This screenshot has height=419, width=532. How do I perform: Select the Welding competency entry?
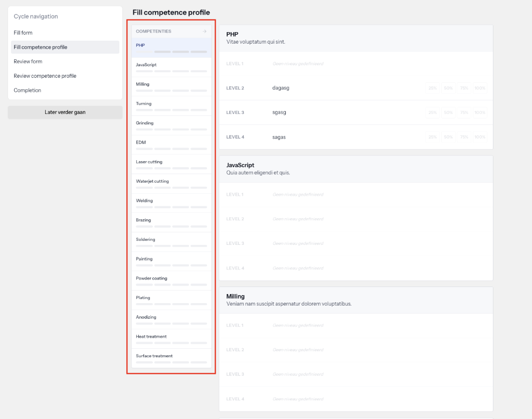click(x=171, y=203)
